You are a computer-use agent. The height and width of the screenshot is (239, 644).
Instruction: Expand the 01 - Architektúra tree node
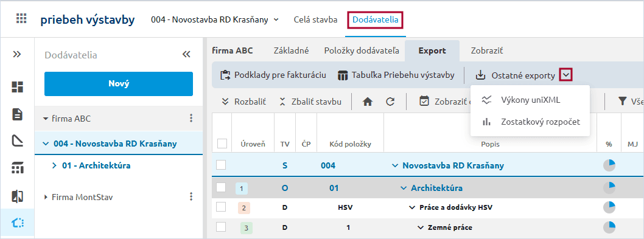[x=54, y=166]
